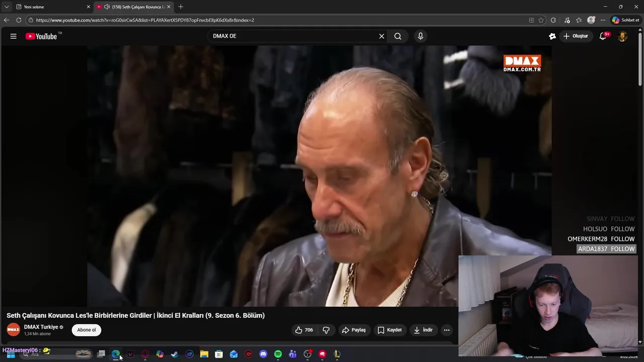Download the video with İndir

[x=423, y=330]
